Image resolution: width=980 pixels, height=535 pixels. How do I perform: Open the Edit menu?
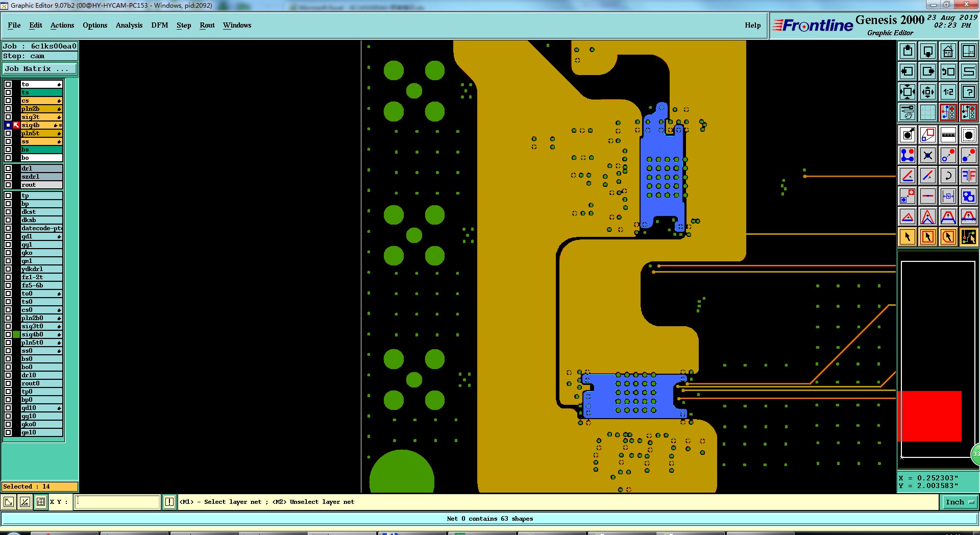[36, 25]
